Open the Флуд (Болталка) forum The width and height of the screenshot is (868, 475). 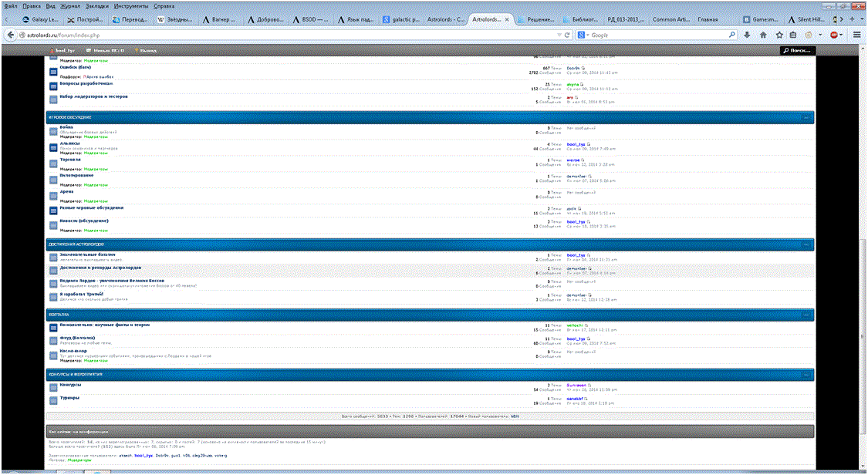77,338
